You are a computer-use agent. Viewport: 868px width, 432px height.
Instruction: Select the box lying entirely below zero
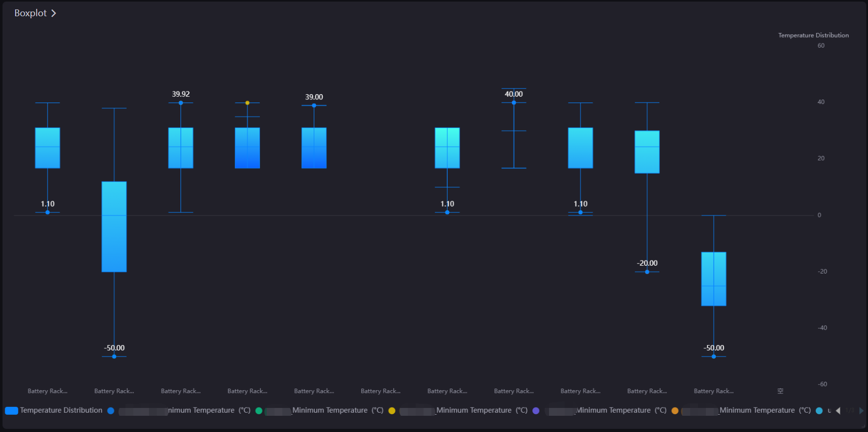click(x=714, y=279)
